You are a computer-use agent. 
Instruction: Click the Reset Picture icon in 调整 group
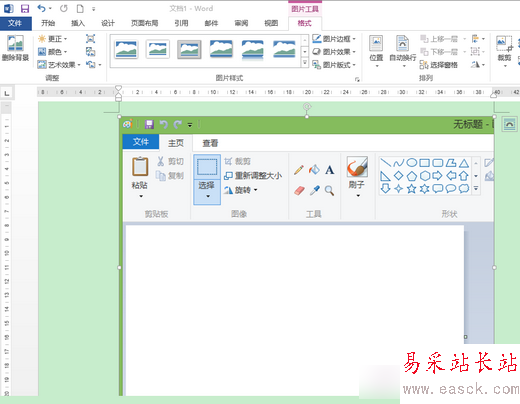point(90,64)
